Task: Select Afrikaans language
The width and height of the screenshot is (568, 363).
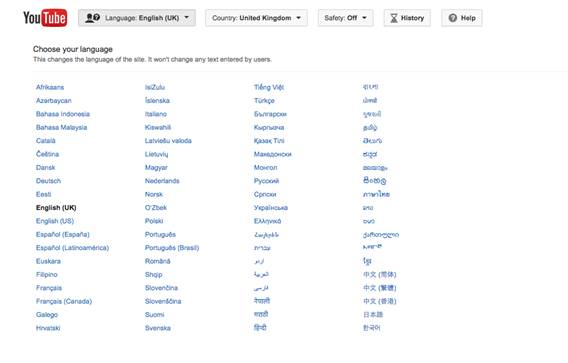Action: [x=50, y=87]
